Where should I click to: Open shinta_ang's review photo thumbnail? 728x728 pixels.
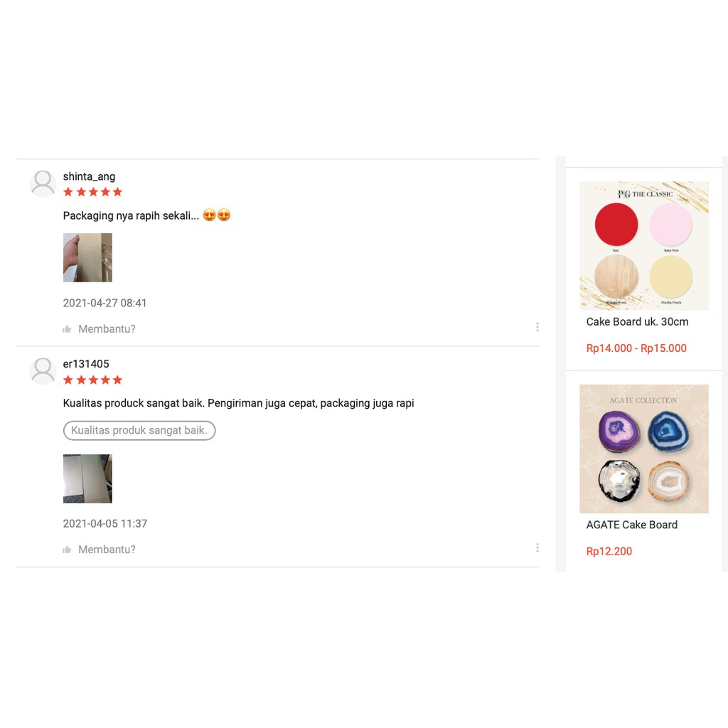click(87, 257)
